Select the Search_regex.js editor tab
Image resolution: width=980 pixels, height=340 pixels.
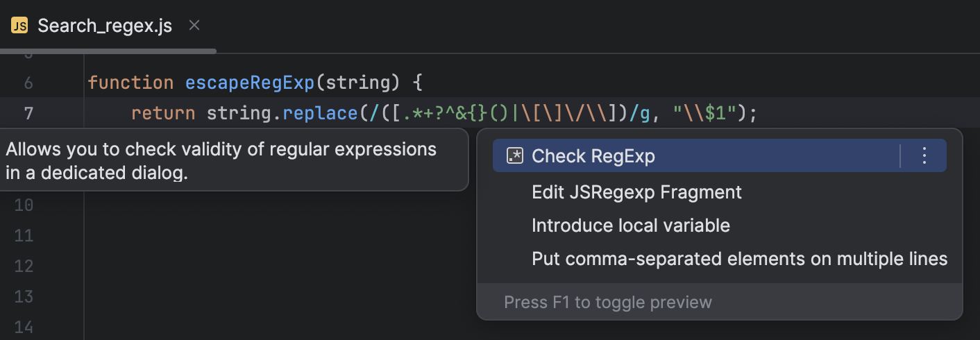tap(104, 26)
